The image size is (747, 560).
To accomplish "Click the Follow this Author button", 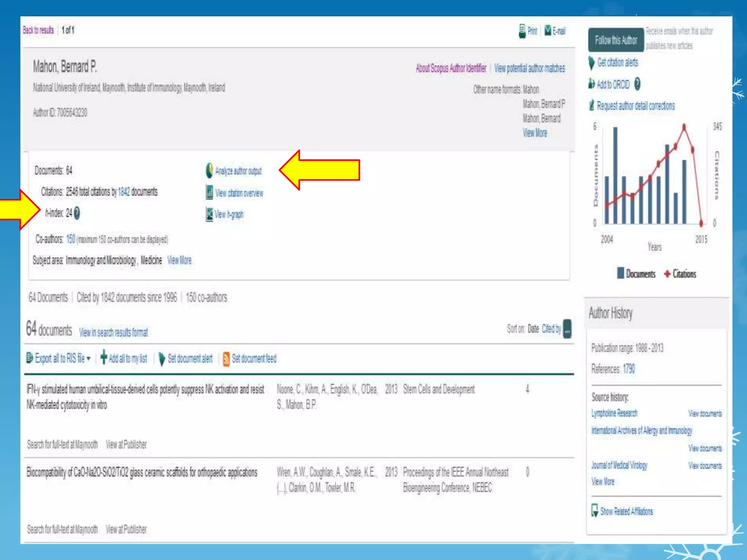I will tap(616, 40).
